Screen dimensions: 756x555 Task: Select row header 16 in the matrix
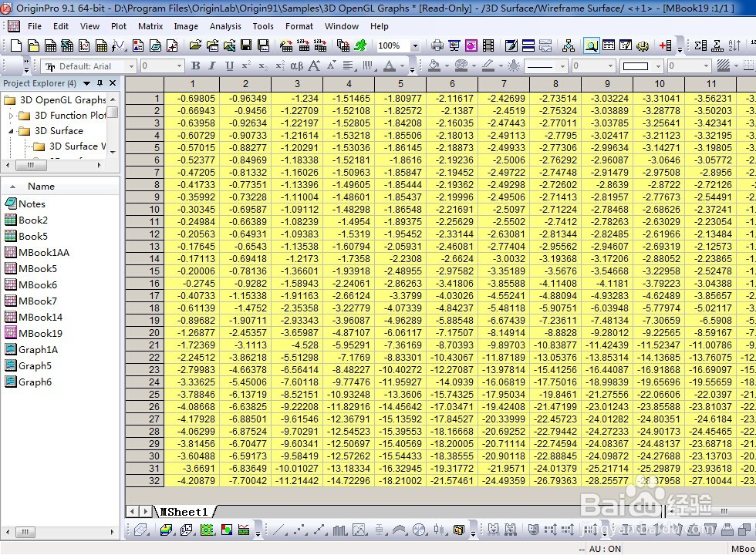[x=144, y=284]
